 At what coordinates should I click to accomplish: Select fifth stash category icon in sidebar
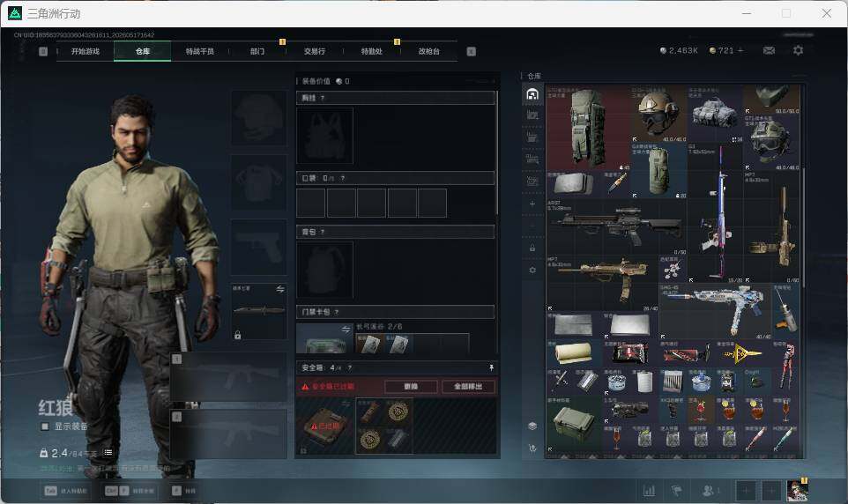[532, 181]
